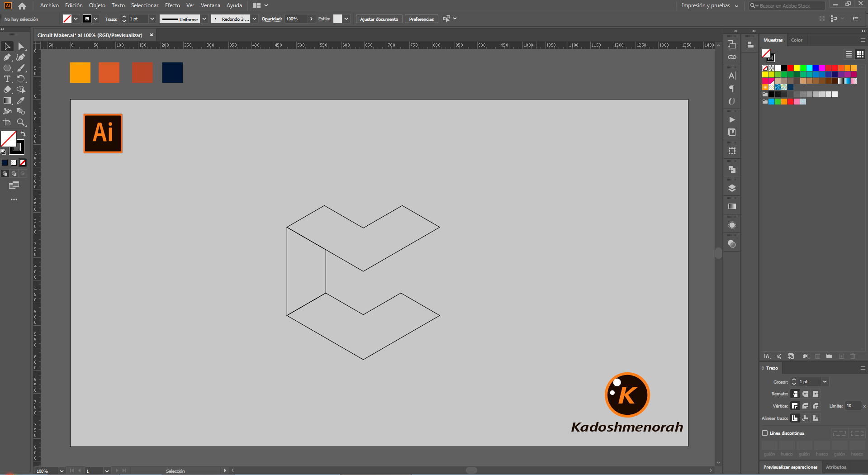Open the zoom level dropdown
Screen dimensions: 868x475
tap(62, 471)
